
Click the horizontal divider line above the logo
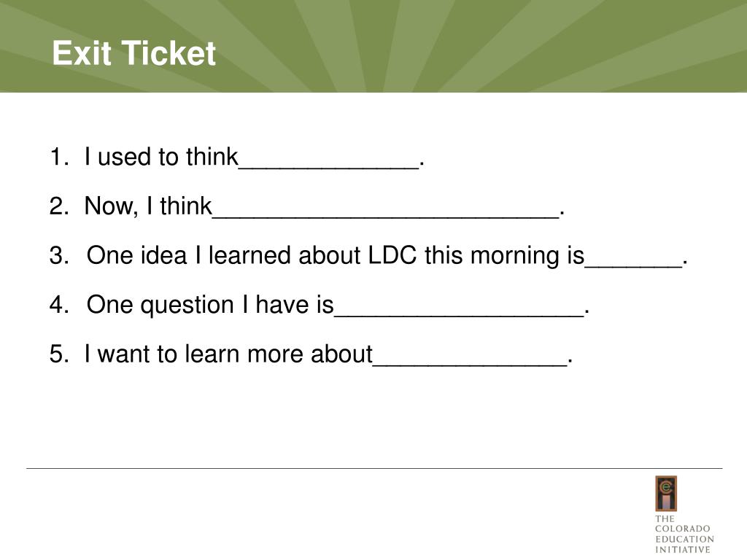coord(373,468)
